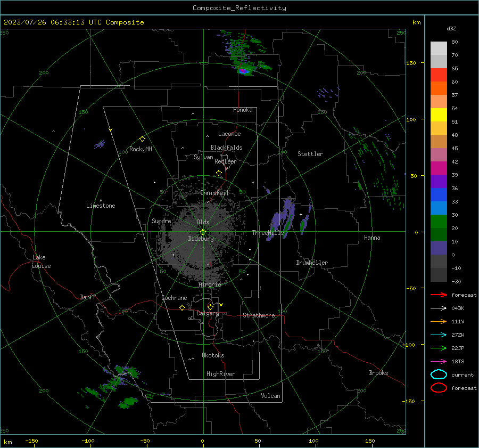479x448 pixels.
Task: Click the Blackfalds city label
Action: 226,148
